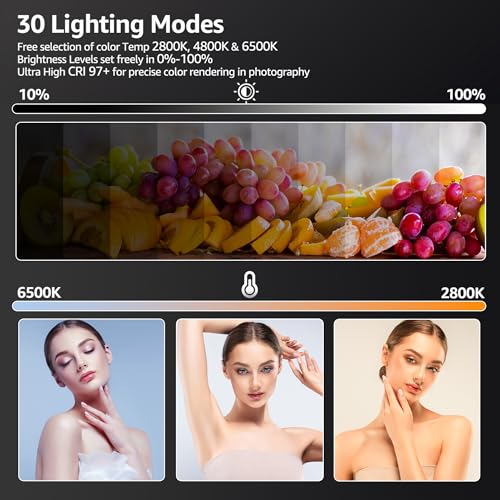Image resolution: width=500 pixels, height=500 pixels.
Task: Click the 10% brightness label
Action: [x=34, y=95]
